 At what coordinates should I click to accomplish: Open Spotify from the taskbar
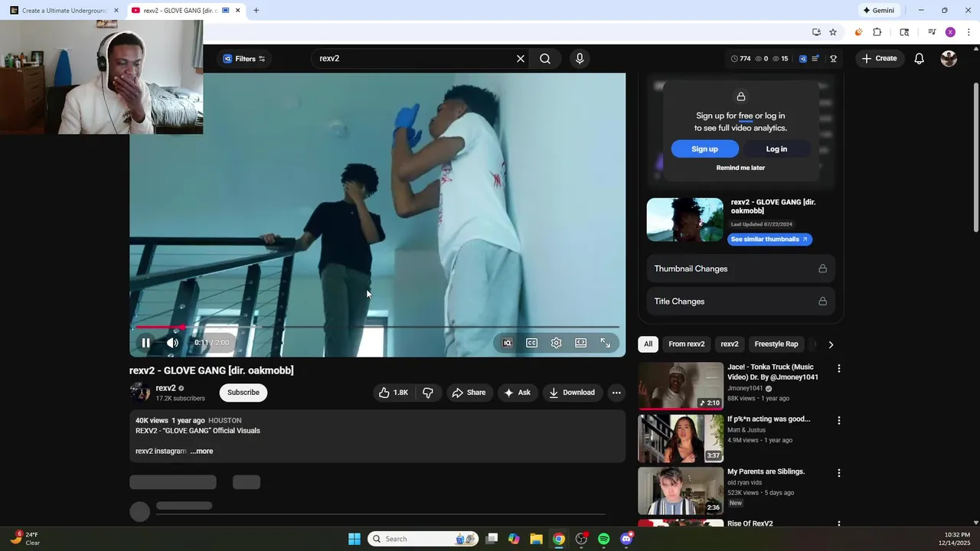[603, 539]
